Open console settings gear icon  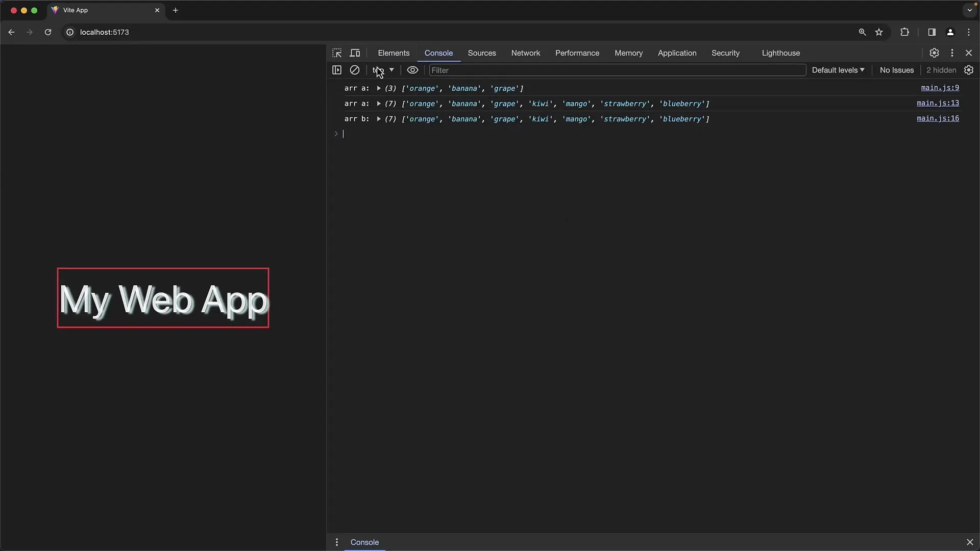point(969,70)
